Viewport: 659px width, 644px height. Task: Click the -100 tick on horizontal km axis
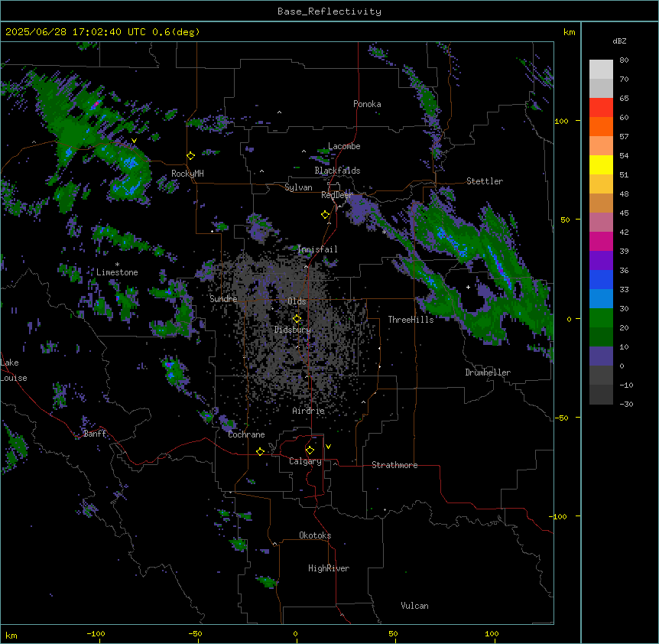(x=96, y=633)
